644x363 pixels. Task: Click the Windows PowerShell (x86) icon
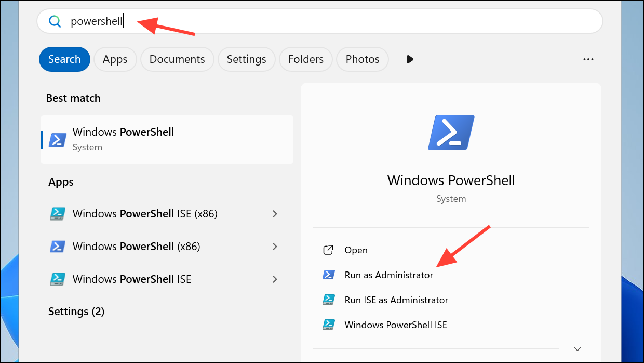(x=57, y=247)
